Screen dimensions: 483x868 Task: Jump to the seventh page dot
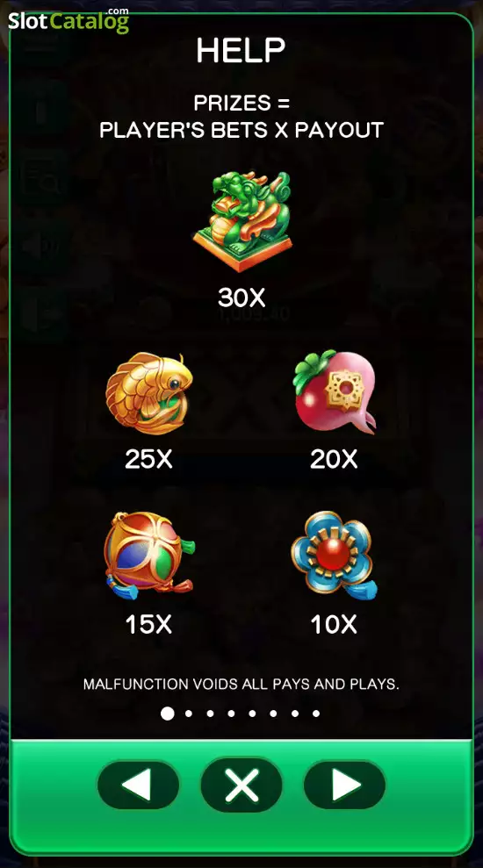pos(295,714)
